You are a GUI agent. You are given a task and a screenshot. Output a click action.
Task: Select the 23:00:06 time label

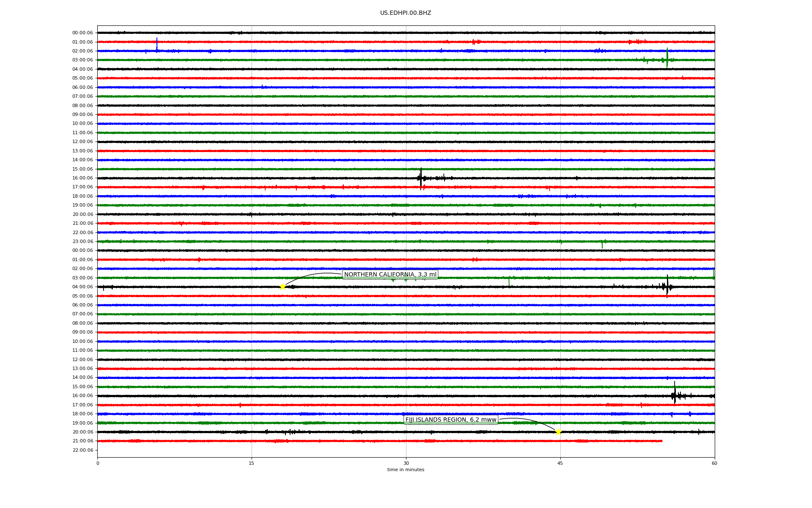82,242
